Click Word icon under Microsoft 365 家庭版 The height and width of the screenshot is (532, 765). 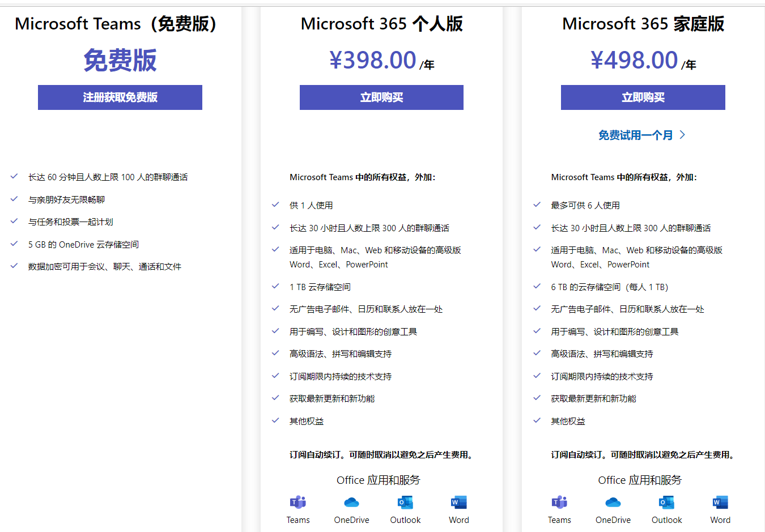pos(720,503)
